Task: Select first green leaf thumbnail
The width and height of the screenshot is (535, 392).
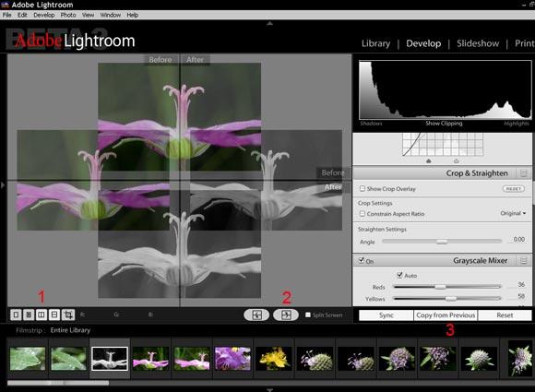Action: tap(28, 359)
